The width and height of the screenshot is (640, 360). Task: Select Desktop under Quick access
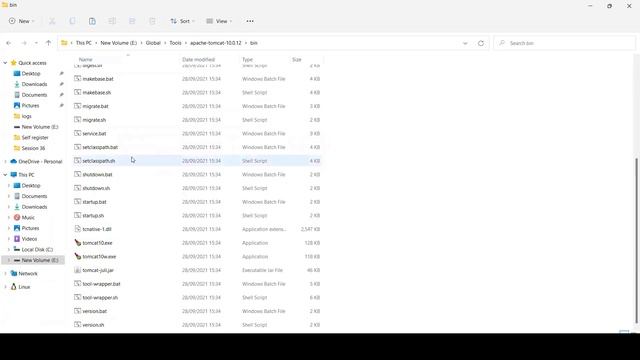coord(31,73)
